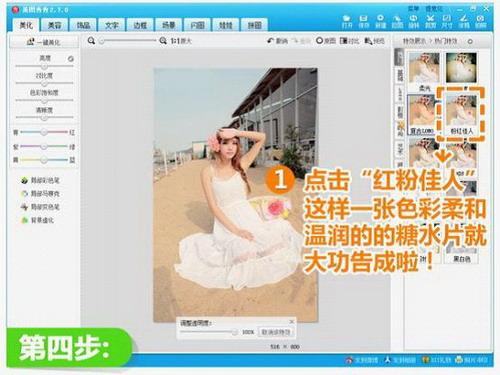Click the 清晰度 sharpness slider
Viewport: 500px width, 375px height.
point(44,118)
